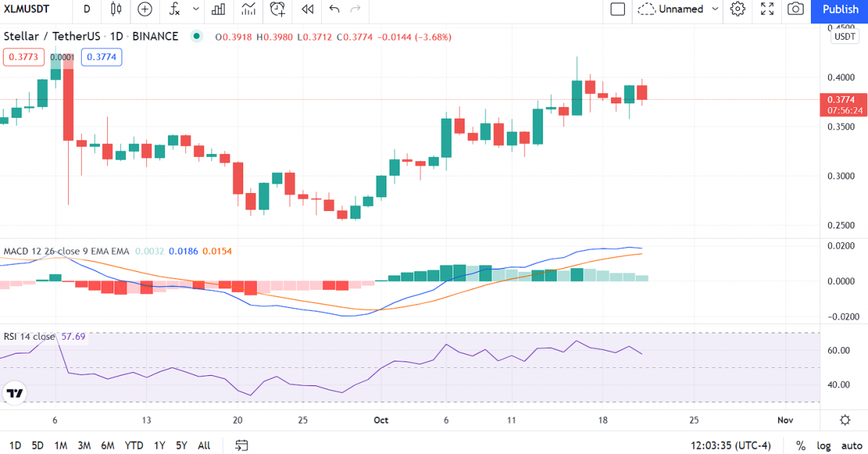Click the Compare or add symbol icon

pos(145,9)
